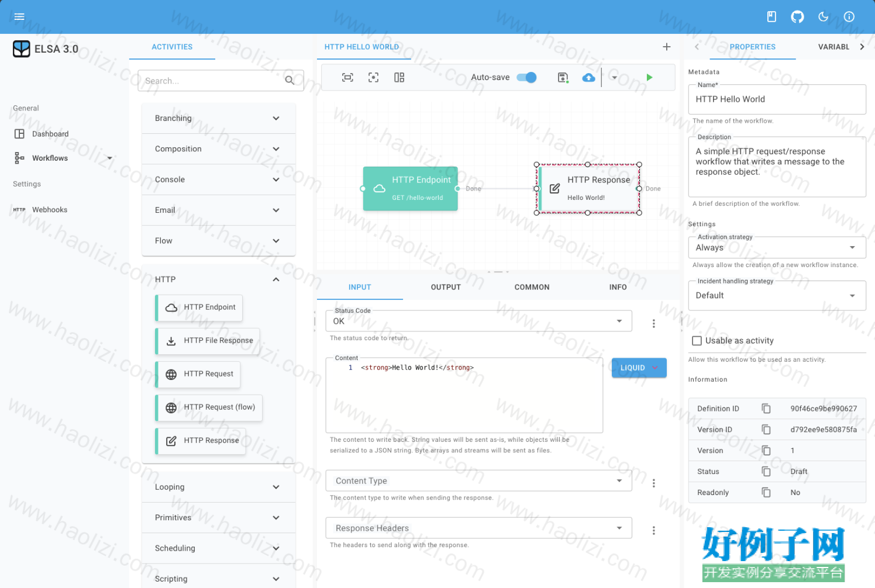Open Status Code options kebab menu

[x=654, y=323]
